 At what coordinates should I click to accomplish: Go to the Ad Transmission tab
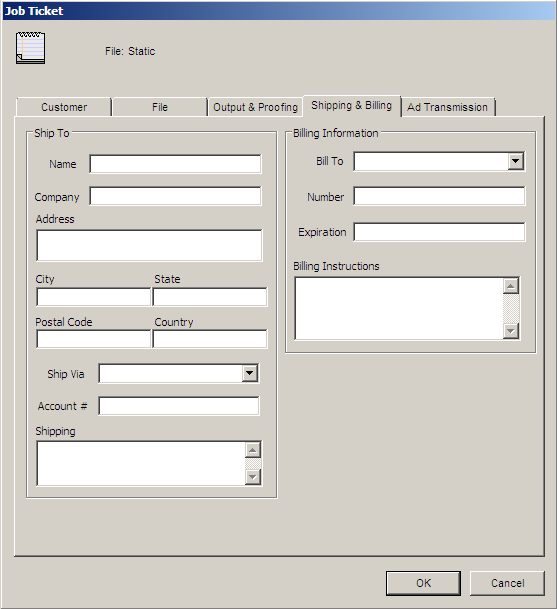click(447, 107)
